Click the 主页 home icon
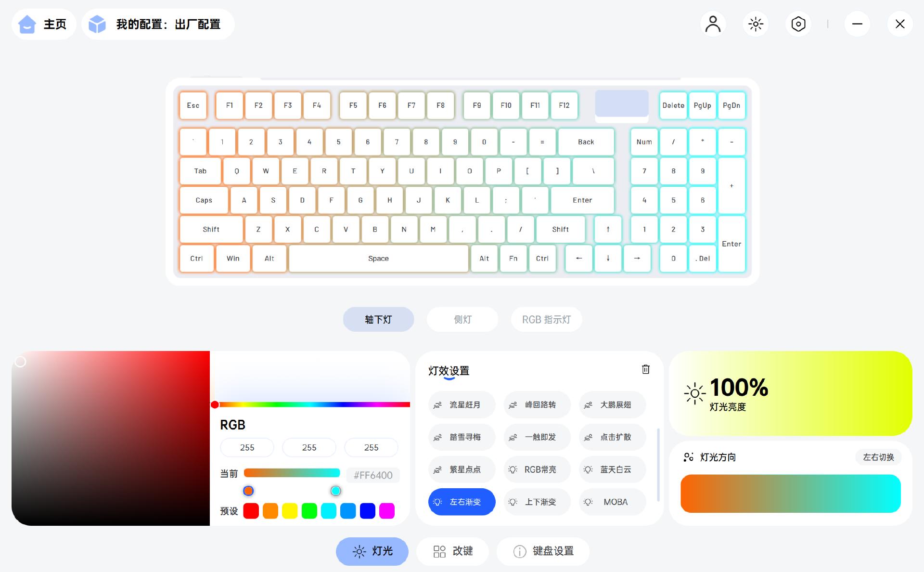 [x=27, y=24]
